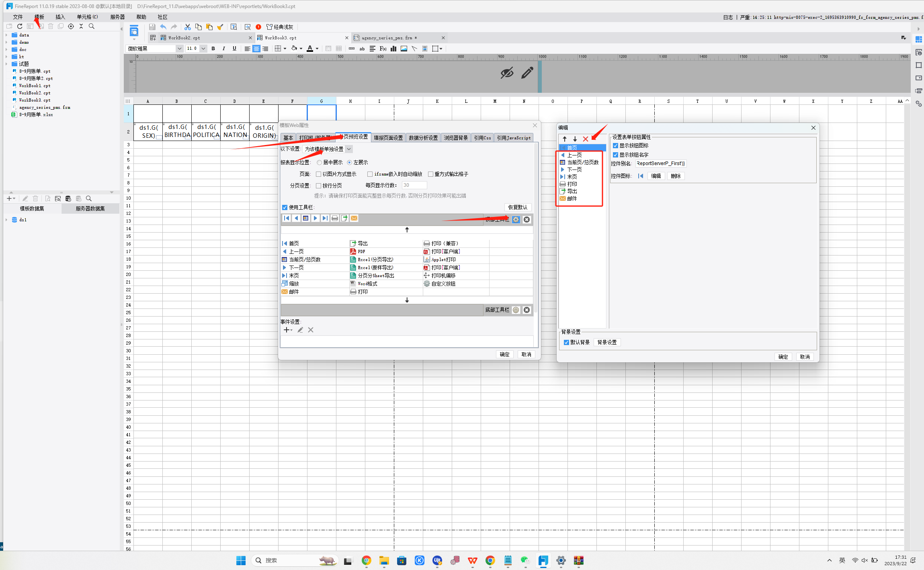Select the 左展示 radio option
The width and height of the screenshot is (924, 570).
pyautogui.click(x=349, y=162)
